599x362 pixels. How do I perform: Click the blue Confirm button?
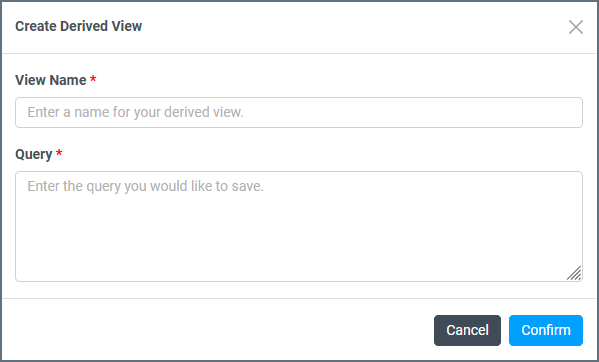(546, 330)
